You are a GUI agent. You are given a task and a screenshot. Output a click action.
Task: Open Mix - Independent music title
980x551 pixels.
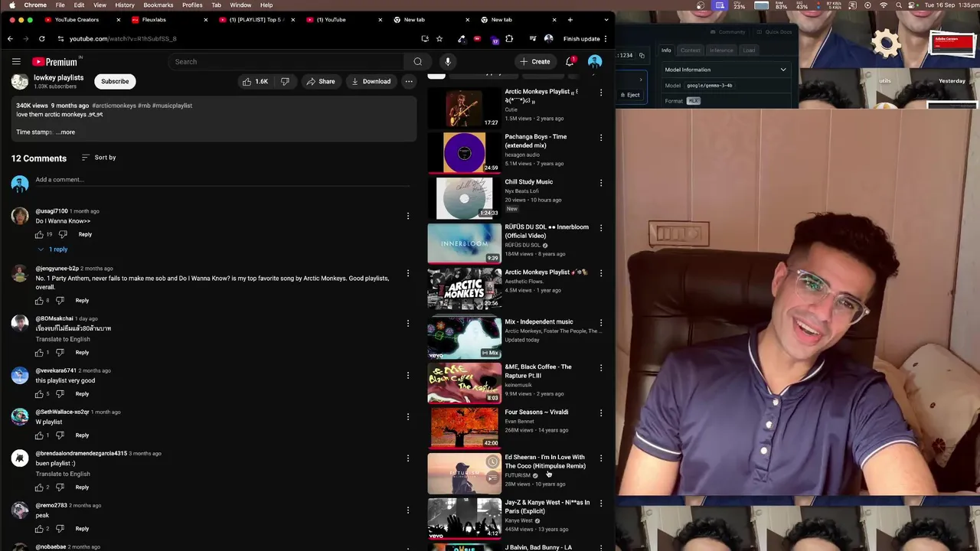(539, 322)
